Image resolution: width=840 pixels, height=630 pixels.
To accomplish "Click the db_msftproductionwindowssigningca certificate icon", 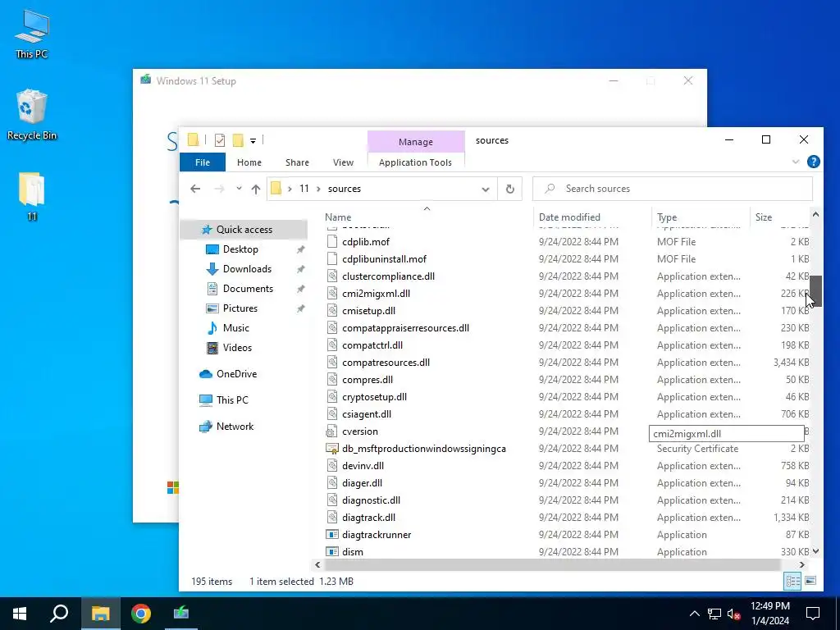I will 332,449.
